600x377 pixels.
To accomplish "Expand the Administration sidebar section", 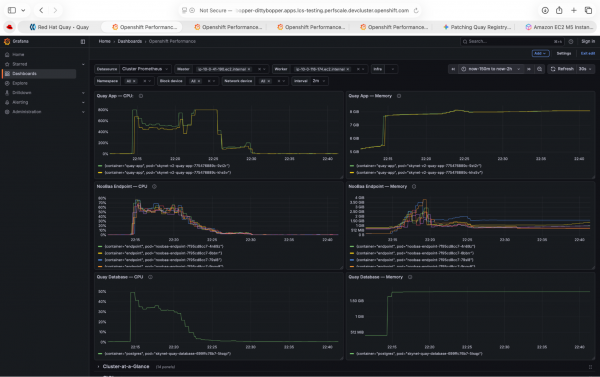I will pos(83,112).
